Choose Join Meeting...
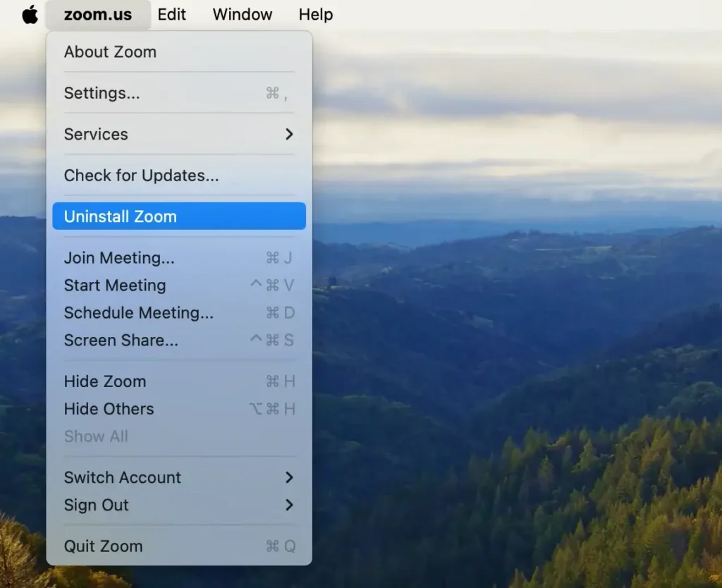 pos(179,258)
